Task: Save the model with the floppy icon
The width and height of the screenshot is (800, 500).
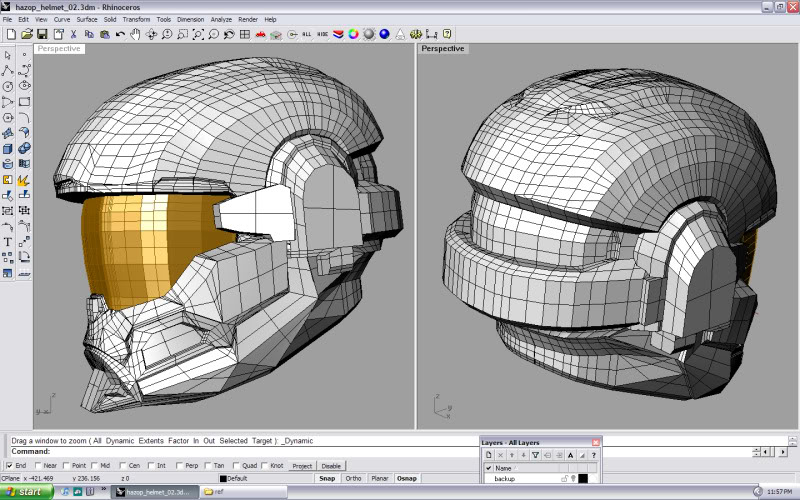Action: (x=42, y=34)
